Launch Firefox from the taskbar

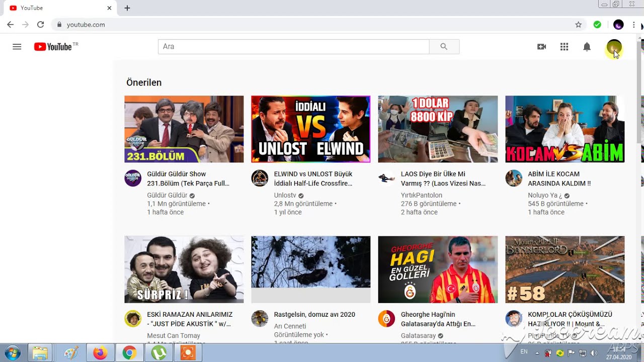(100, 353)
